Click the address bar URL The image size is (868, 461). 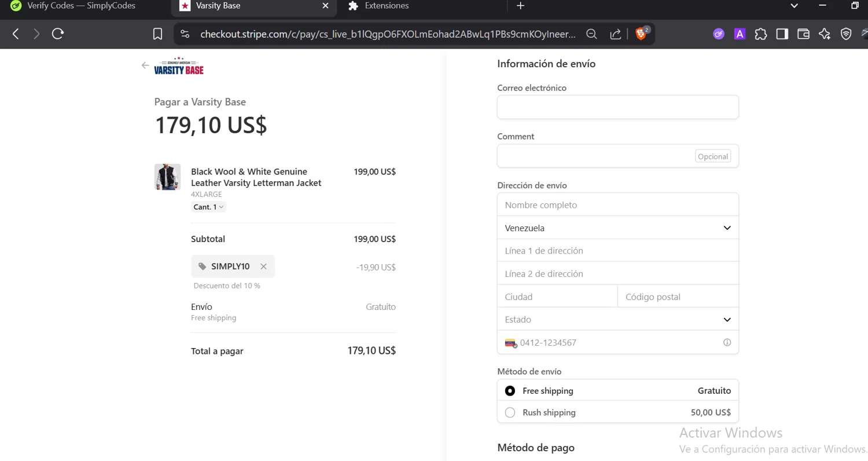point(388,34)
